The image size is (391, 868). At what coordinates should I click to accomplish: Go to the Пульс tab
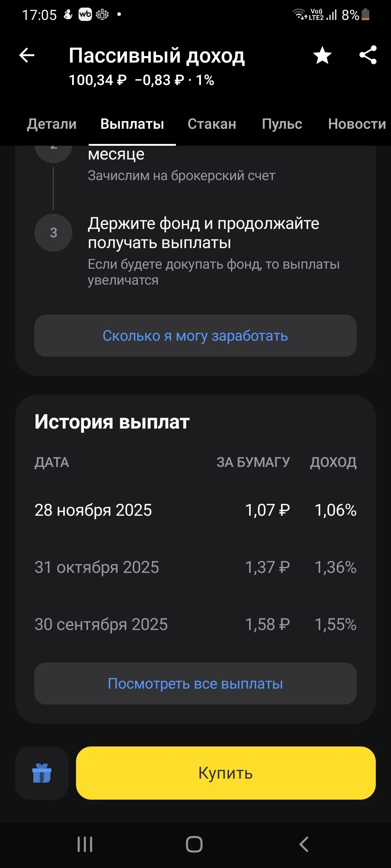[x=282, y=124]
